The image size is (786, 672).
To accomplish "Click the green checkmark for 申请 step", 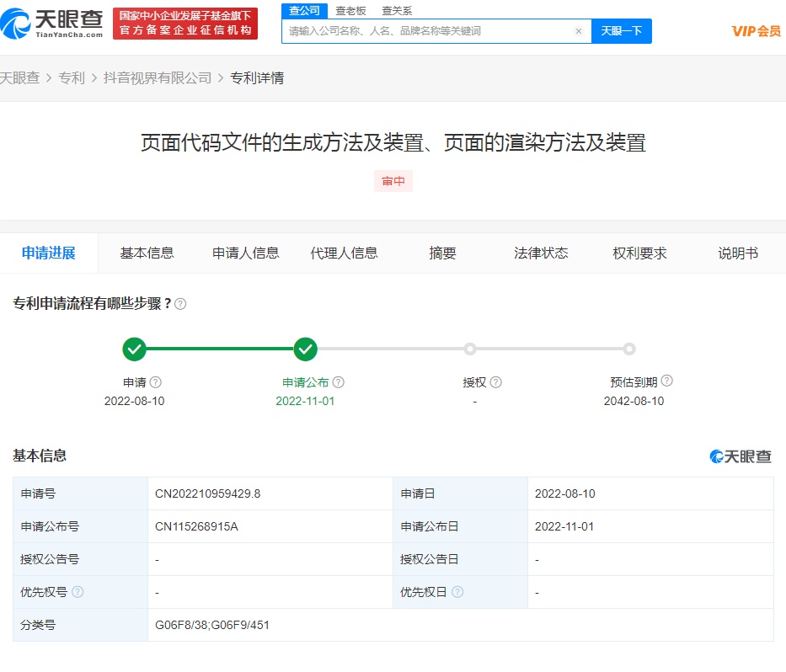I will point(134,349).
